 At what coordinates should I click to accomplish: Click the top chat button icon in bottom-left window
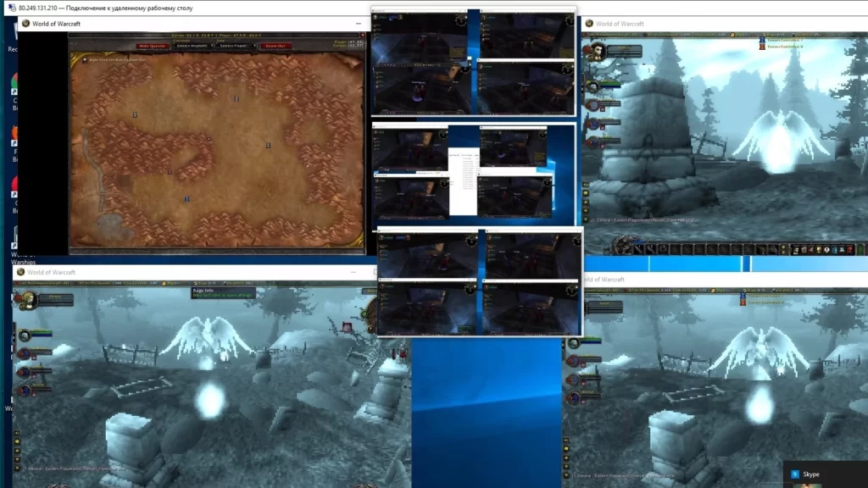point(17,433)
